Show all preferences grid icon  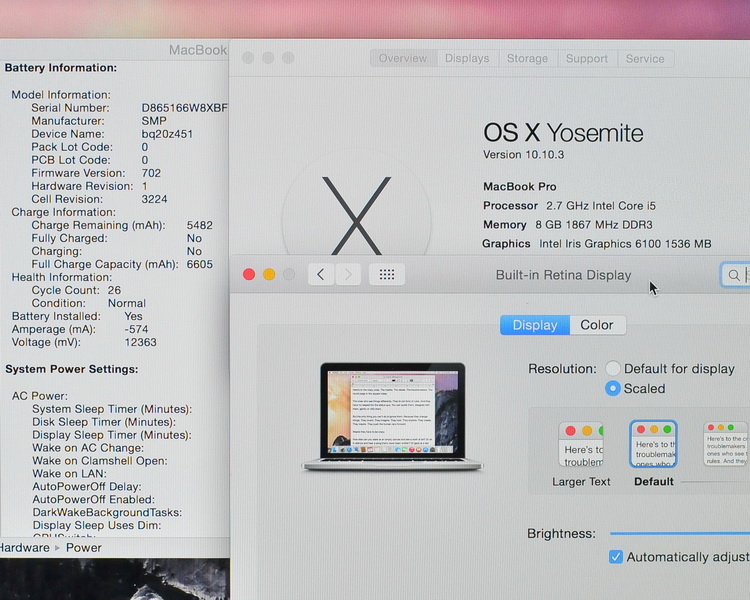(x=386, y=275)
